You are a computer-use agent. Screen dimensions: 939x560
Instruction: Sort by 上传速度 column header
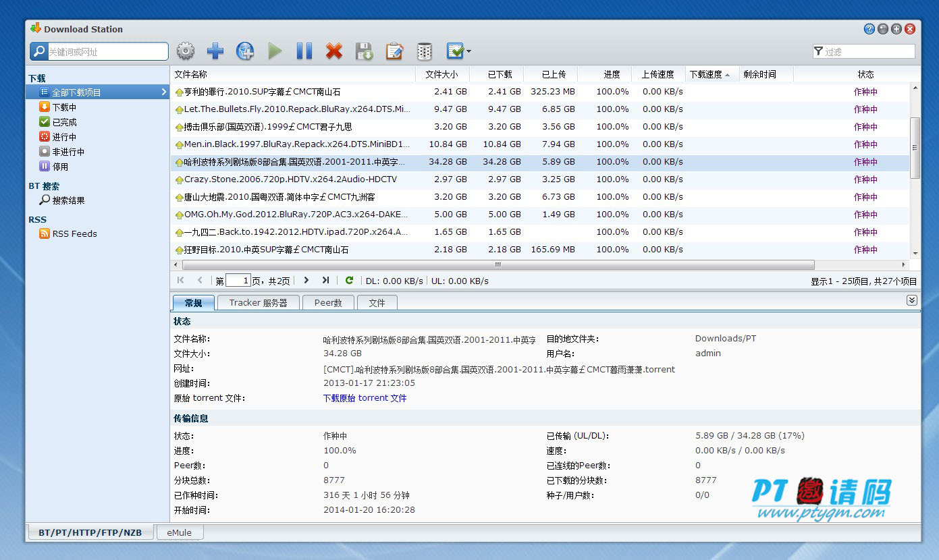[x=658, y=74]
